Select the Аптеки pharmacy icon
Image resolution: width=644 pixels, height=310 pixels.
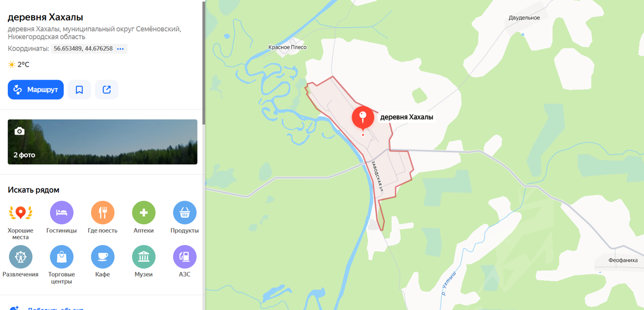point(144,213)
